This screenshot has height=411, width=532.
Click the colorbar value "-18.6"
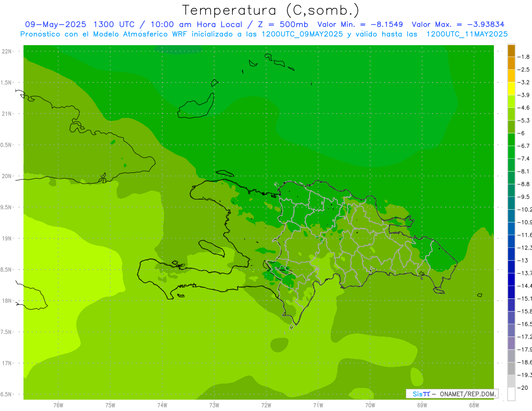click(x=525, y=362)
